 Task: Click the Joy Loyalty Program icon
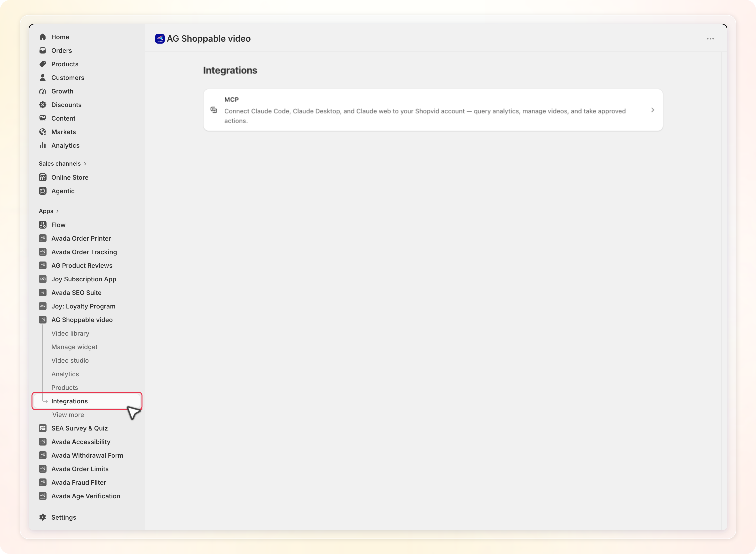[43, 306]
